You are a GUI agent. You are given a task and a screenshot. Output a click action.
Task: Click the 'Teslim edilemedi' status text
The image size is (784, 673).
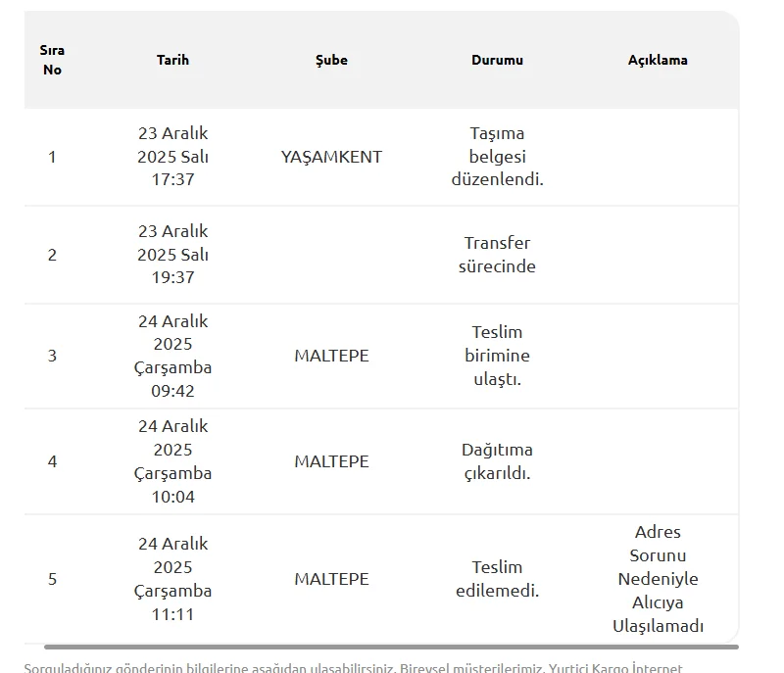click(x=497, y=579)
